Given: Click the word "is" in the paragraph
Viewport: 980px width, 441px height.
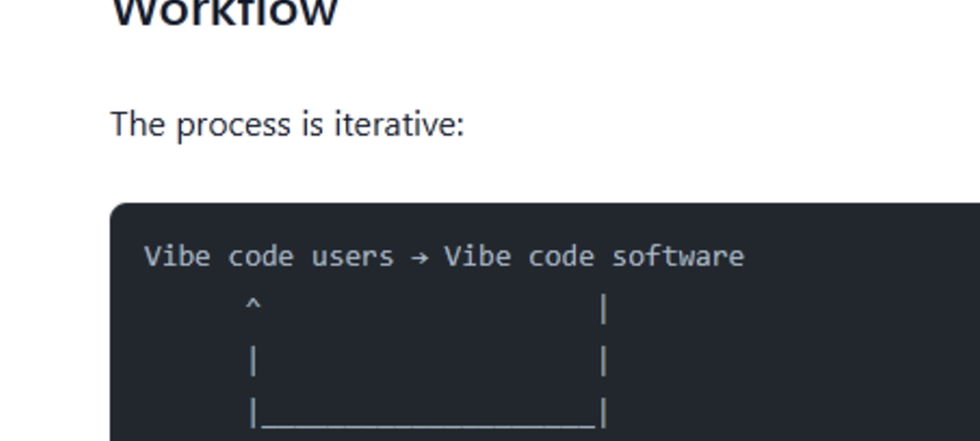Looking at the screenshot, I should point(312,124).
